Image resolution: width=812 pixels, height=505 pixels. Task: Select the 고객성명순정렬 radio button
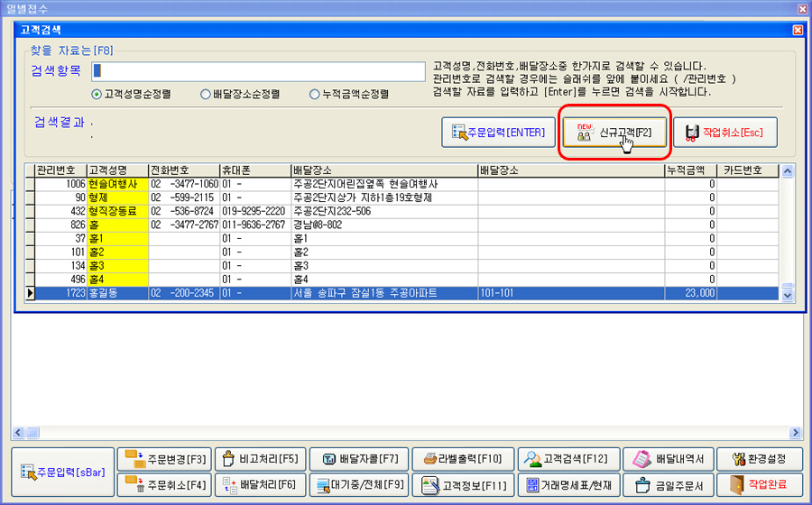tap(97, 94)
